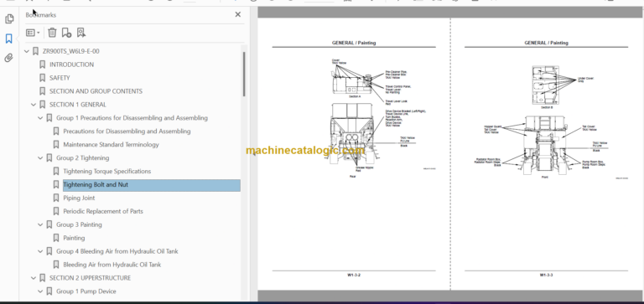Open the Precautions for Disassembling and Assembling leaf bookmark
The image size is (644, 304).
127,131
